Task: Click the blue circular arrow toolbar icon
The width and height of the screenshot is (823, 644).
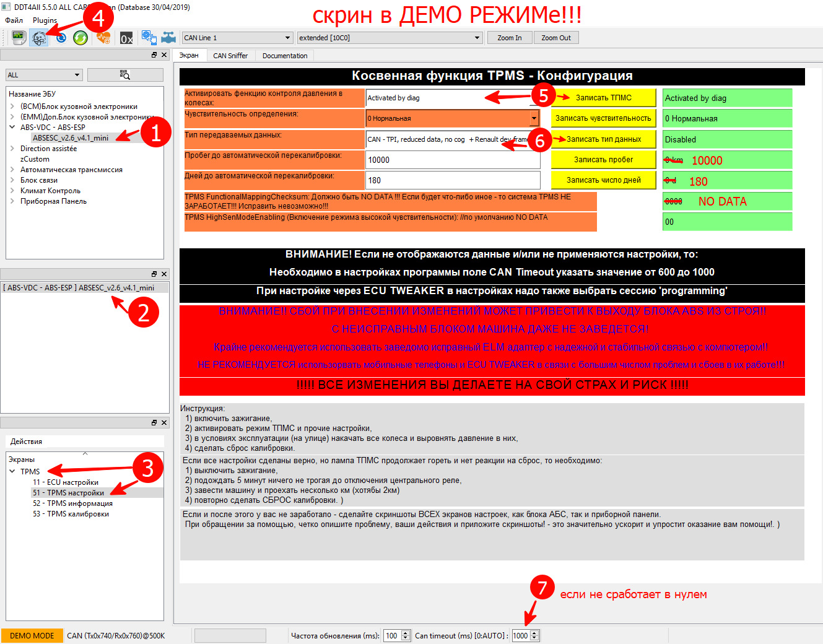Action: [x=61, y=38]
